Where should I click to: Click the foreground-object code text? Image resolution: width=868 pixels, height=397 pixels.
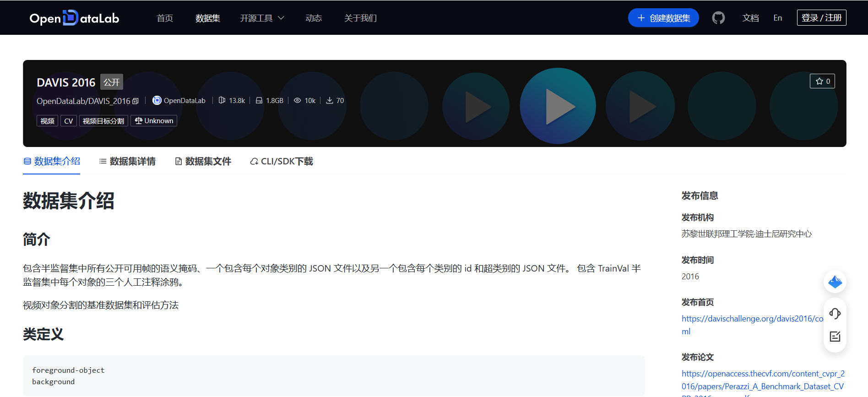coord(68,370)
